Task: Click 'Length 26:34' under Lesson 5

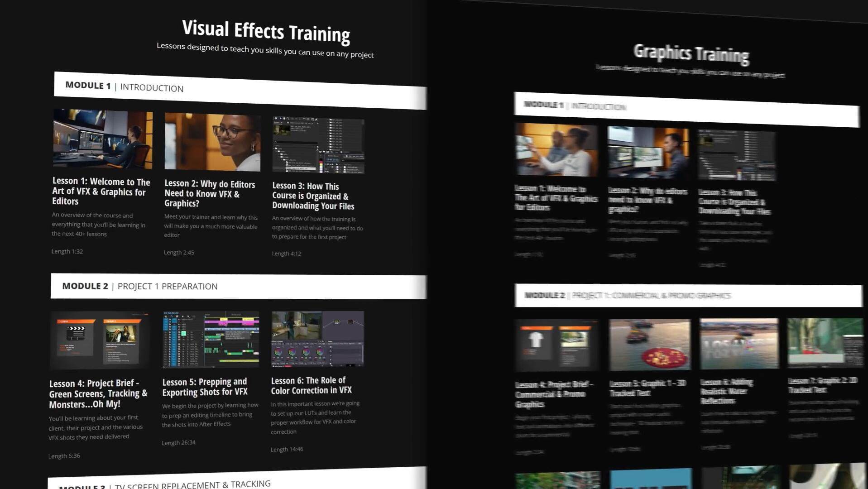Action: (x=178, y=442)
